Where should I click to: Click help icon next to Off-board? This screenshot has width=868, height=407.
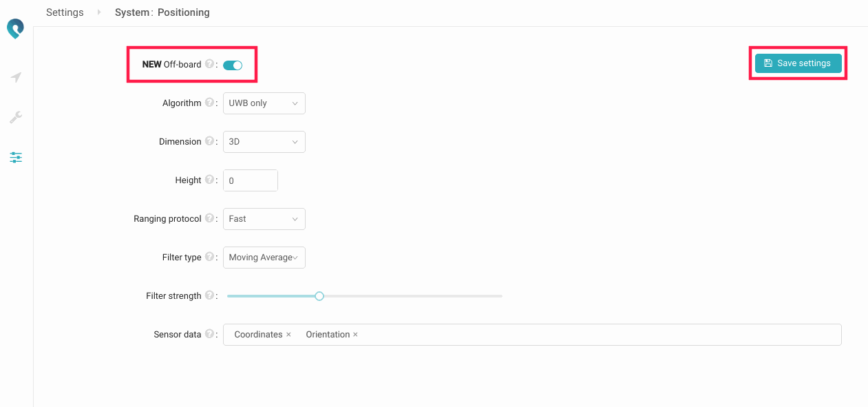point(209,64)
